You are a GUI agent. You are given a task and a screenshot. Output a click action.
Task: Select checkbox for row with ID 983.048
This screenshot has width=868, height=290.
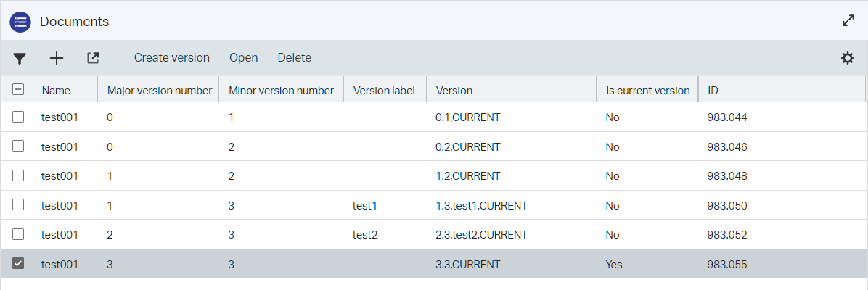tap(19, 175)
